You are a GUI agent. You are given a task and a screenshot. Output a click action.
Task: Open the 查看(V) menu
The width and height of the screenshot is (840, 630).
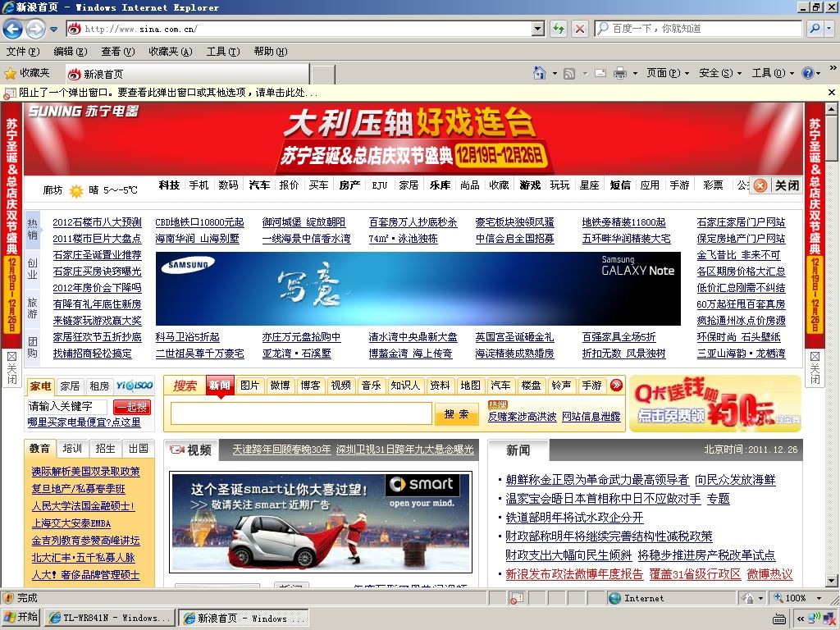pyautogui.click(x=118, y=52)
